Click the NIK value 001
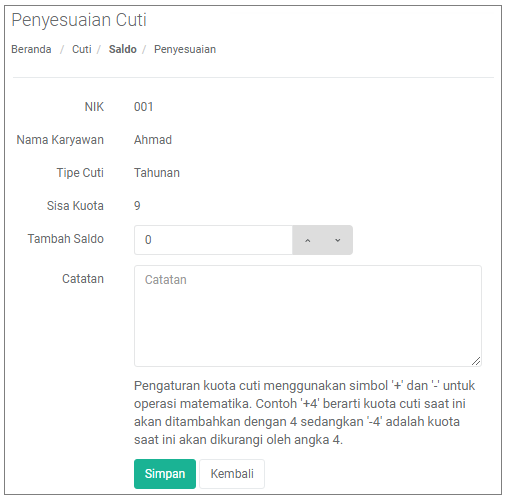Screen dimensions: 508x501 click(144, 107)
